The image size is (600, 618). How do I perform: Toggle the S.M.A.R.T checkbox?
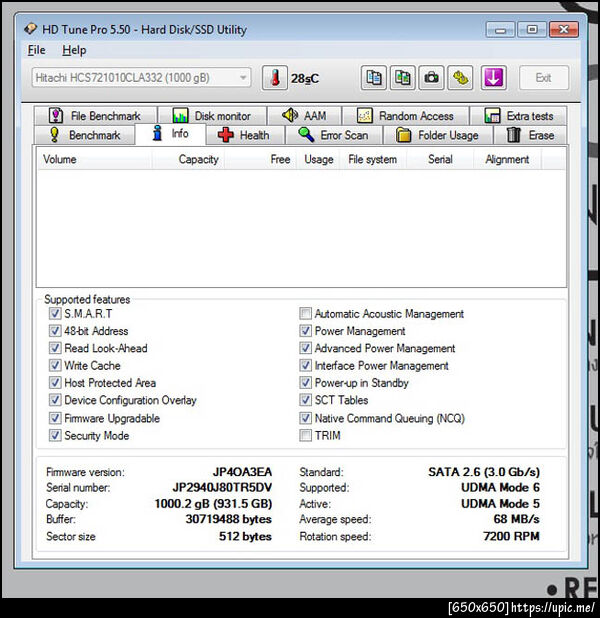pyautogui.click(x=55, y=314)
